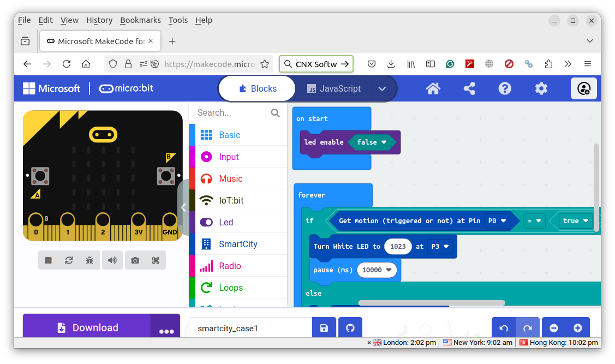Close the Microsoft MakeCode tab

tap(151, 41)
